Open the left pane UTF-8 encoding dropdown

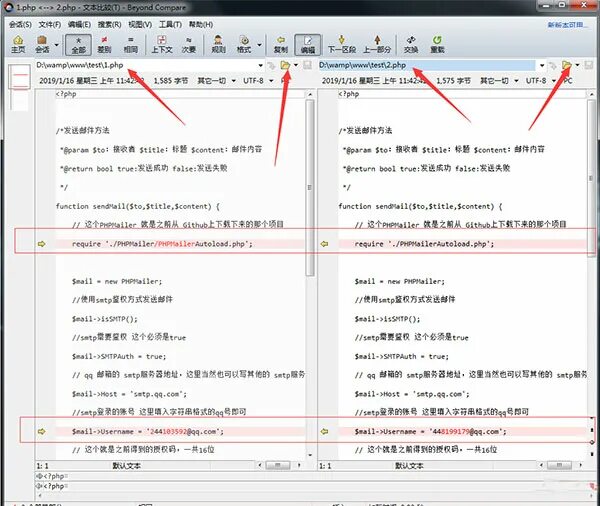click(258, 81)
